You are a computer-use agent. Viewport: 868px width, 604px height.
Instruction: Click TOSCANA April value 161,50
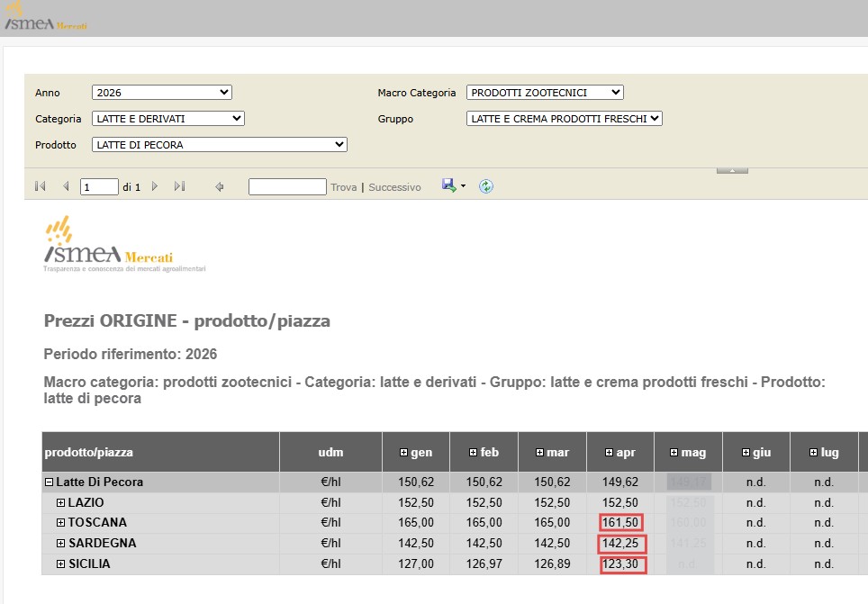pyautogui.click(x=620, y=523)
